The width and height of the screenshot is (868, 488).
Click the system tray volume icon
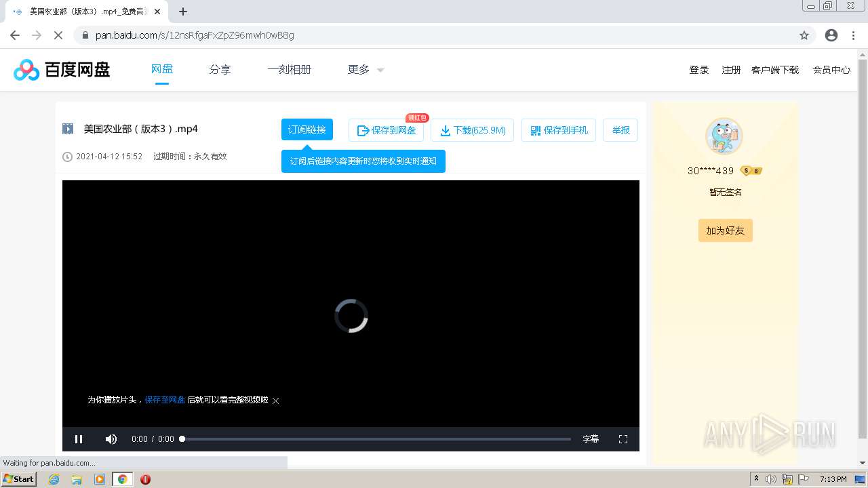[x=771, y=479]
